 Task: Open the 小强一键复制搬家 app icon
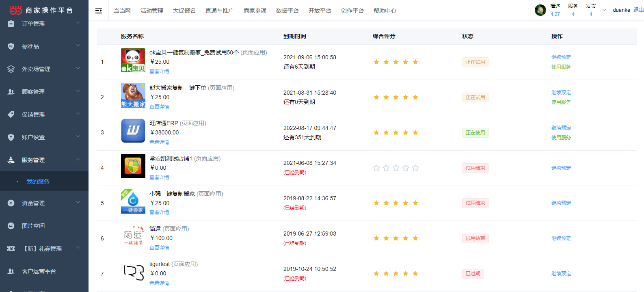point(133,201)
